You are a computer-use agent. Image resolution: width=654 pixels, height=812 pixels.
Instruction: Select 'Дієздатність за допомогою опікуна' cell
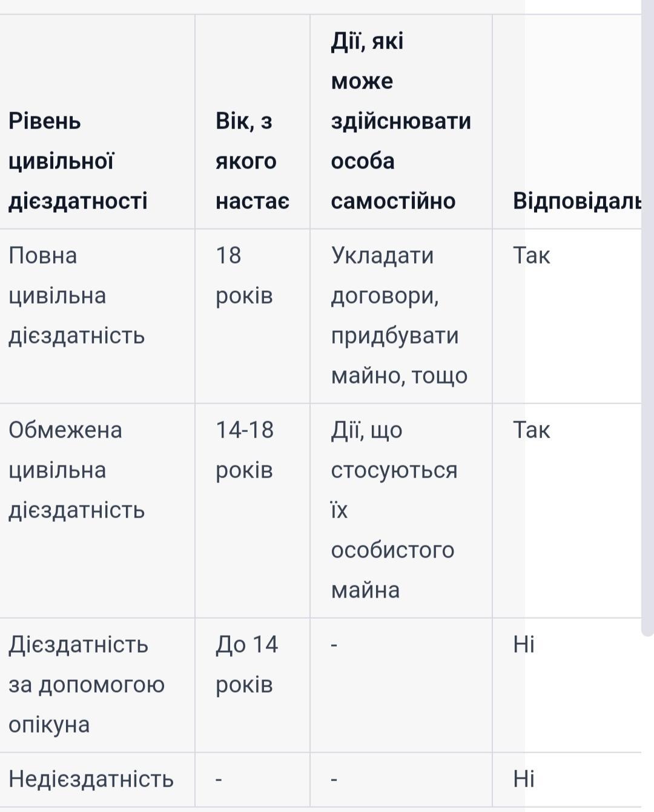(87, 685)
